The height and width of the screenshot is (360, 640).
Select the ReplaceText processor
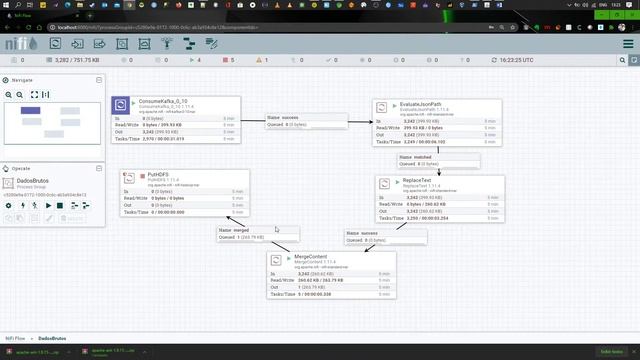pyautogui.click(x=440, y=199)
